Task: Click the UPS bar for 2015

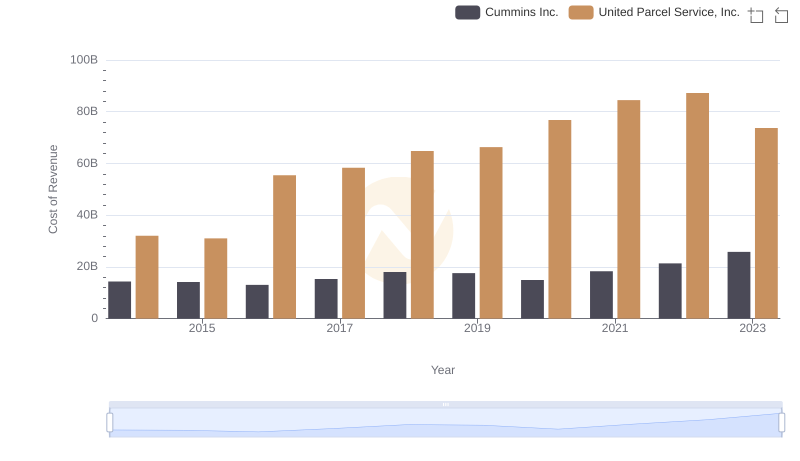Action: click(216, 278)
